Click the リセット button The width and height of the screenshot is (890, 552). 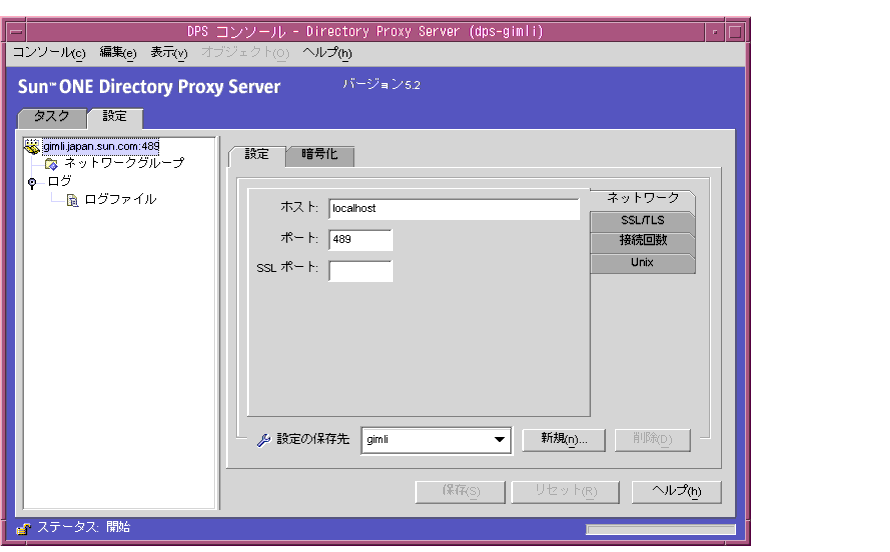point(565,492)
